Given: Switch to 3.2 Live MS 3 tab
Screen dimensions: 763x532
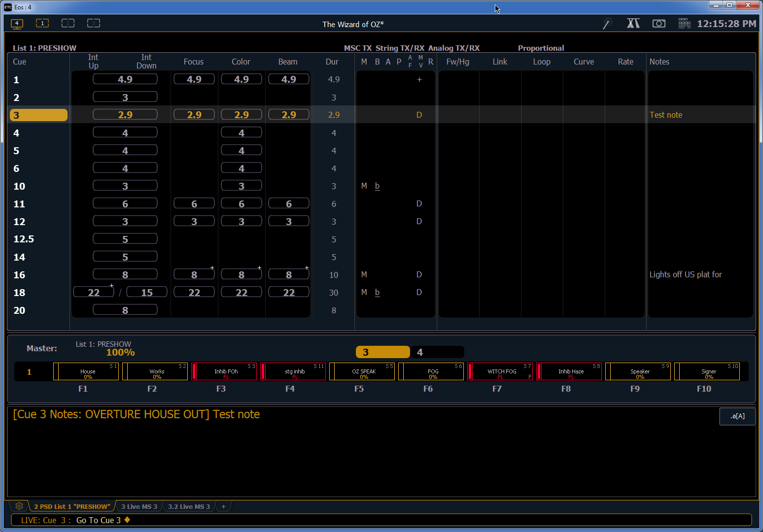Looking at the screenshot, I should coord(189,506).
